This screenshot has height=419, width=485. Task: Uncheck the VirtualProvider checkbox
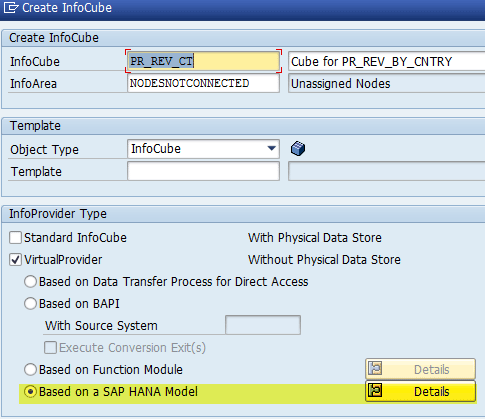pos(15,260)
